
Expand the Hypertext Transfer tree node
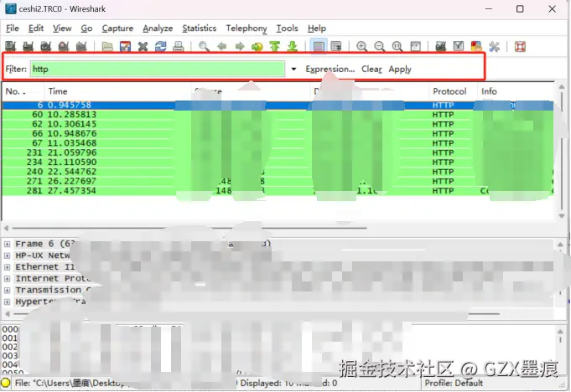coord(7,302)
